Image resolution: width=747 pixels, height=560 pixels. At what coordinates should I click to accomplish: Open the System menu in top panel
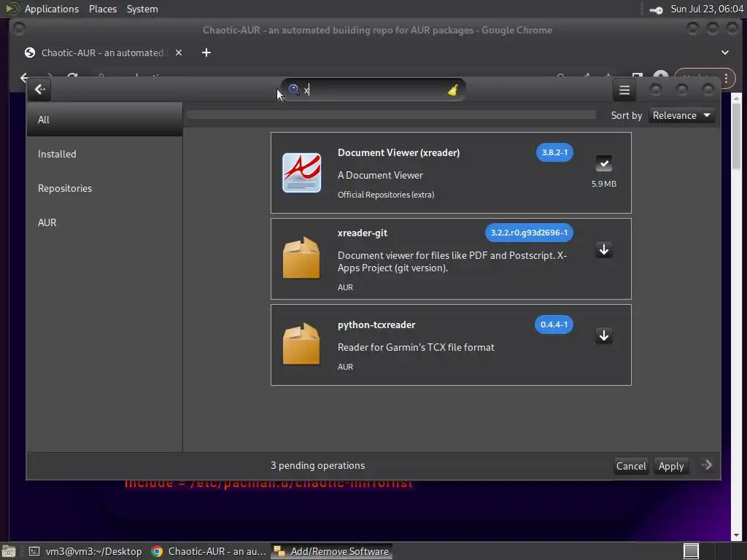click(142, 9)
